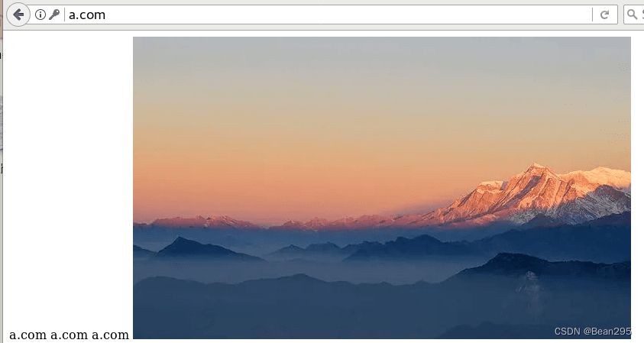Reload the a.com page
The height and width of the screenshot is (343, 644).
(x=604, y=15)
